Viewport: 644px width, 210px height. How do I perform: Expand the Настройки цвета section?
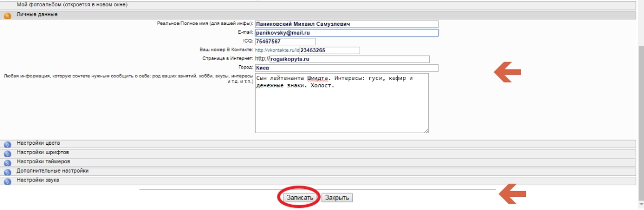click(319, 144)
